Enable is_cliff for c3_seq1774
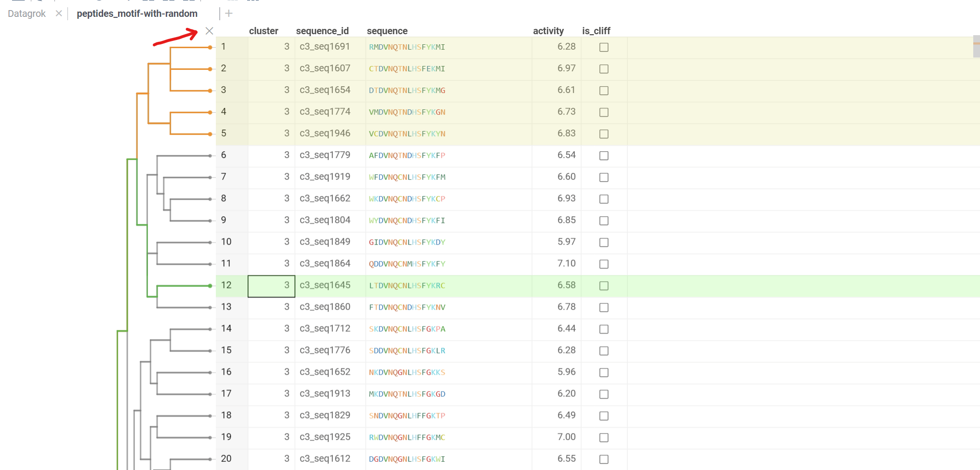 coord(604,112)
